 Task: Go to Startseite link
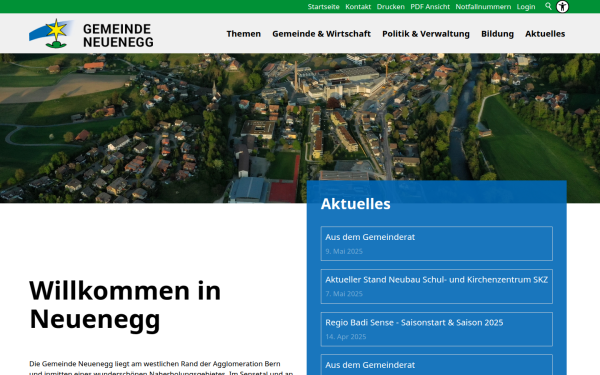(323, 7)
